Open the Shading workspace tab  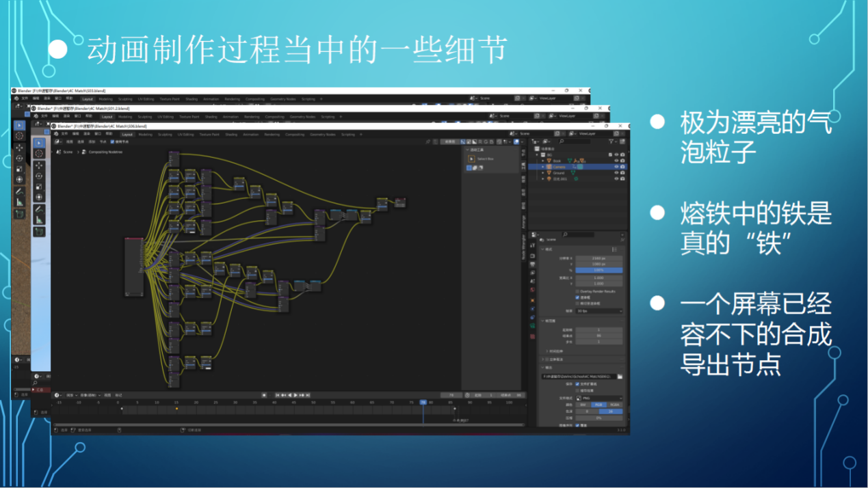[231, 135]
